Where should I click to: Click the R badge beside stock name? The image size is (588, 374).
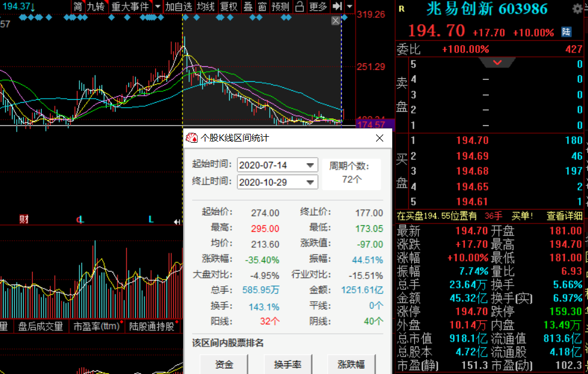(402, 9)
